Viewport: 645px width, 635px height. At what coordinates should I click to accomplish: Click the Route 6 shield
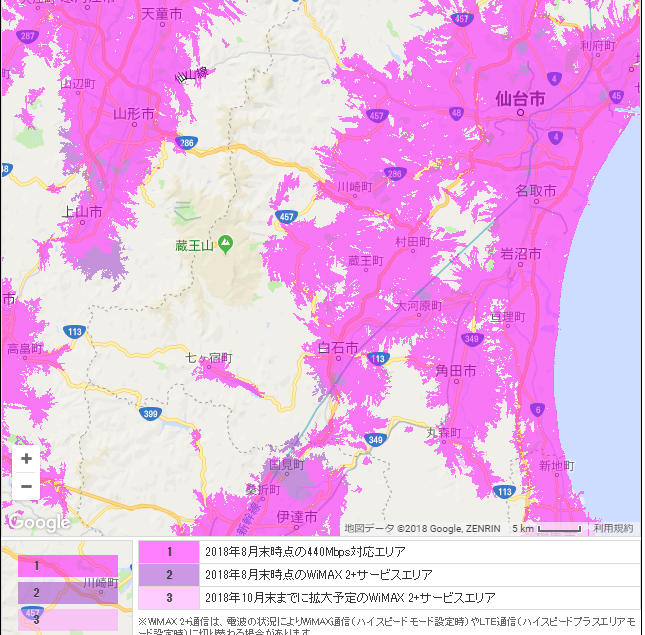pyautogui.click(x=537, y=410)
